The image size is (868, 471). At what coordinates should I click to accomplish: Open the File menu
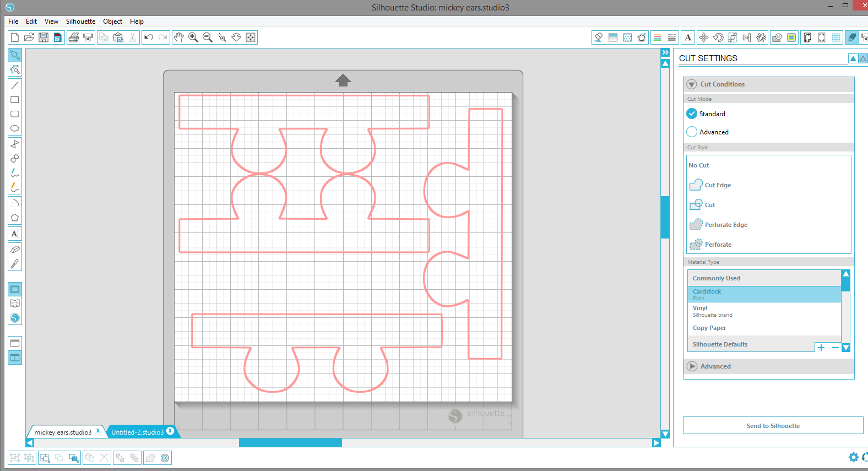point(13,21)
